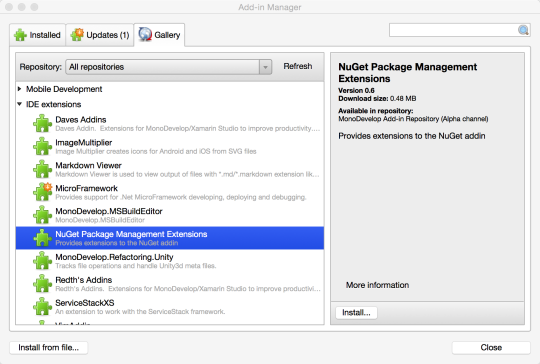Select the ServiceStackXS entry

click(170, 306)
